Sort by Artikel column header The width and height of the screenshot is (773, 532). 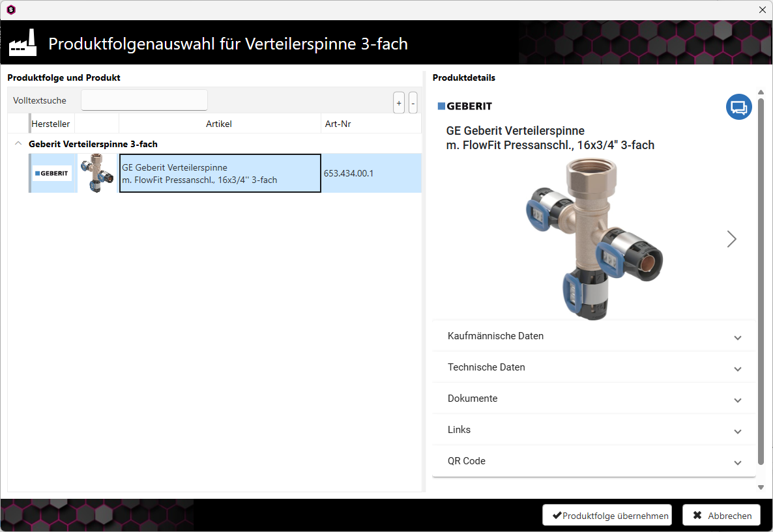click(220, 124)
